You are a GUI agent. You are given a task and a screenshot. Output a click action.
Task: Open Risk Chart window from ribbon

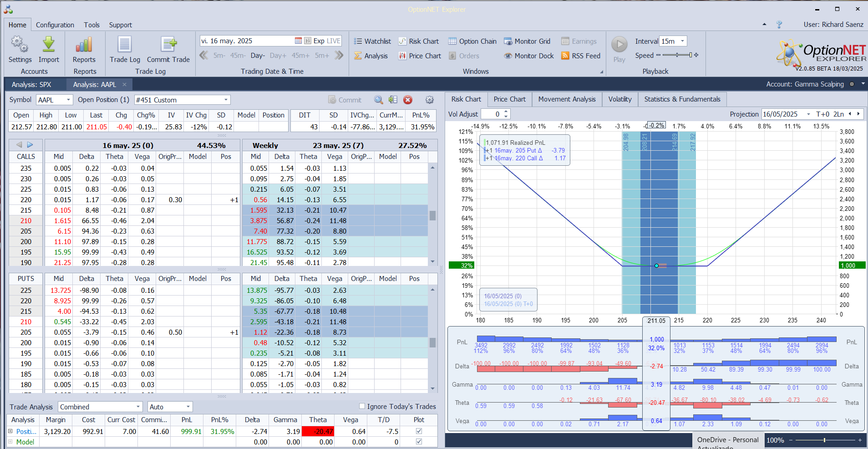point(418,41)
